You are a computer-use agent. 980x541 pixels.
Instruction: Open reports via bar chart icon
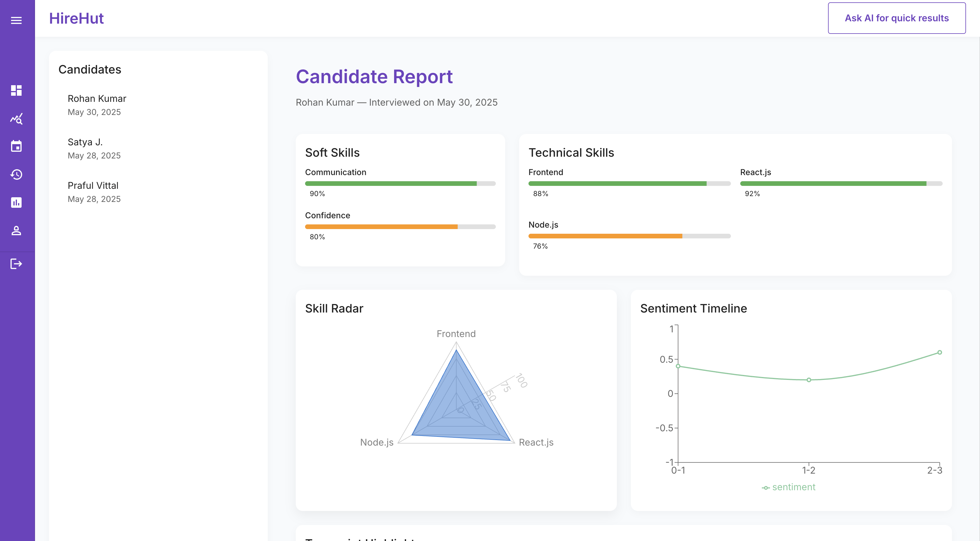tap(16, 202)
